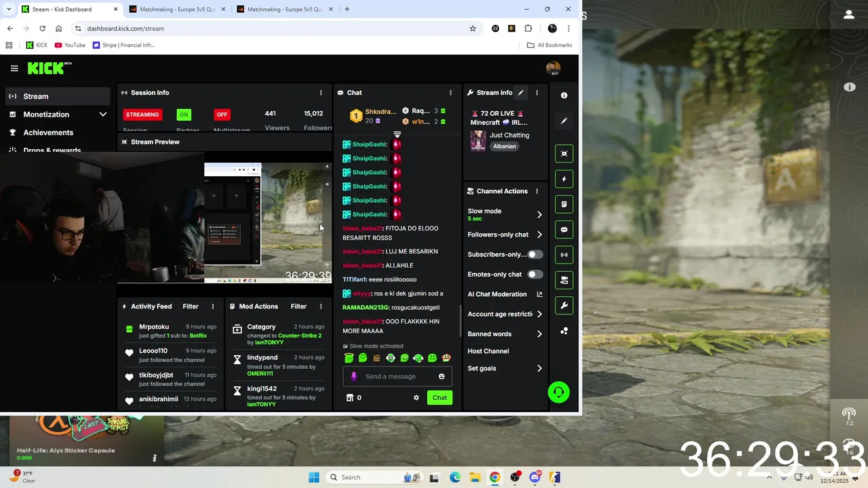Open the chat identity badge icon in message box
Screen dimensions: 868x488
[x=354, y=377]
